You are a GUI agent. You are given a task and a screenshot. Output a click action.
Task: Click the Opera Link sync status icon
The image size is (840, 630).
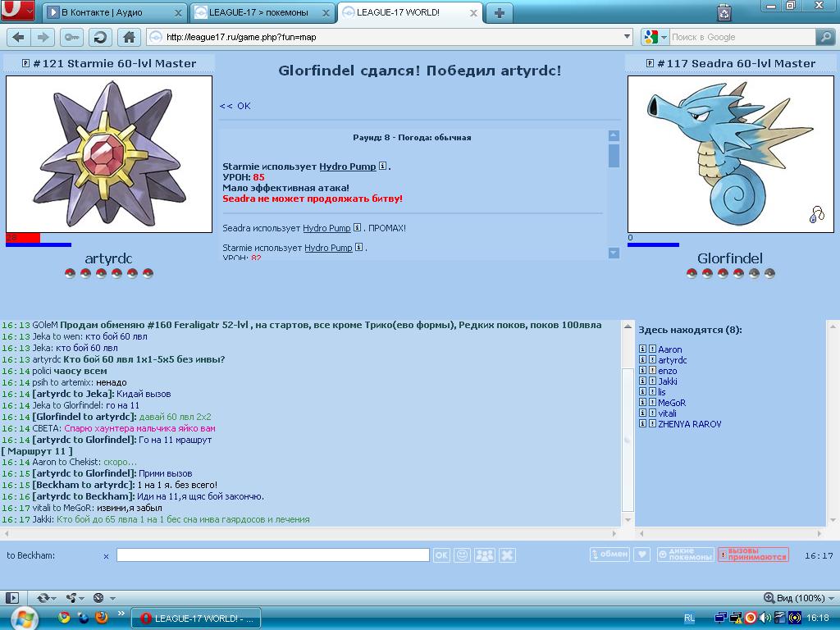pos(43,598)
